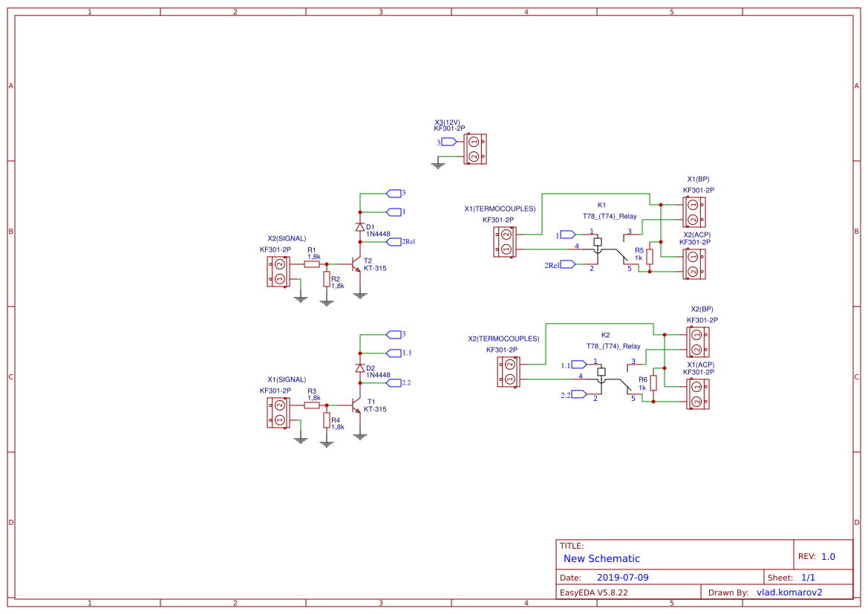Viewport: 868px width, 614px height.
Task: Select the R2 resistor symbol
Action: [327, 279]
